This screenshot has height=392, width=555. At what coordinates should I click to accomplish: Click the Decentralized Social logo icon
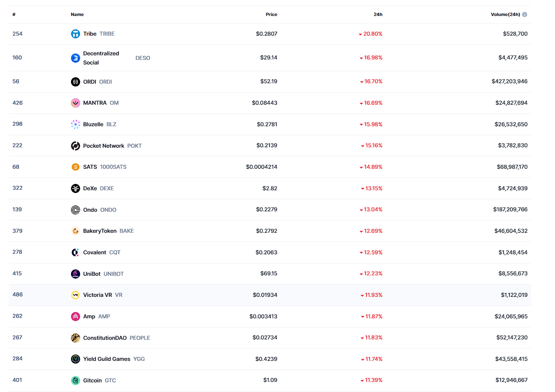(76, 58)
